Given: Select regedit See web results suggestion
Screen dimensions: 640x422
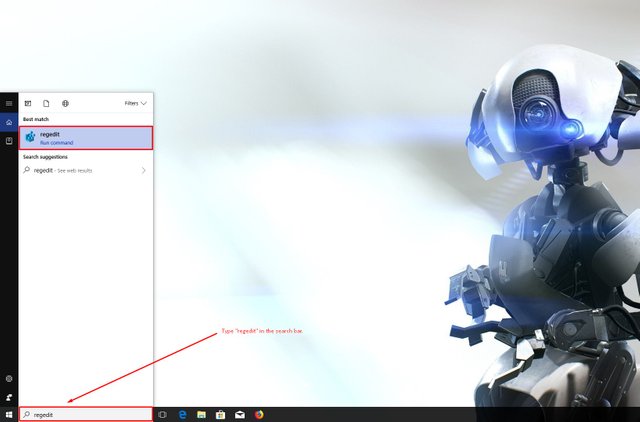Looking at the screenshot, I should point(86,170).
